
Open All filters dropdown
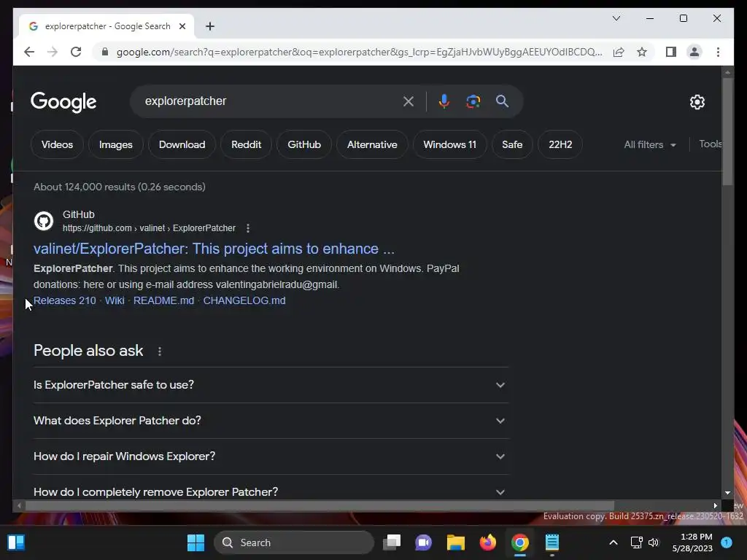(x=650, y=145)
